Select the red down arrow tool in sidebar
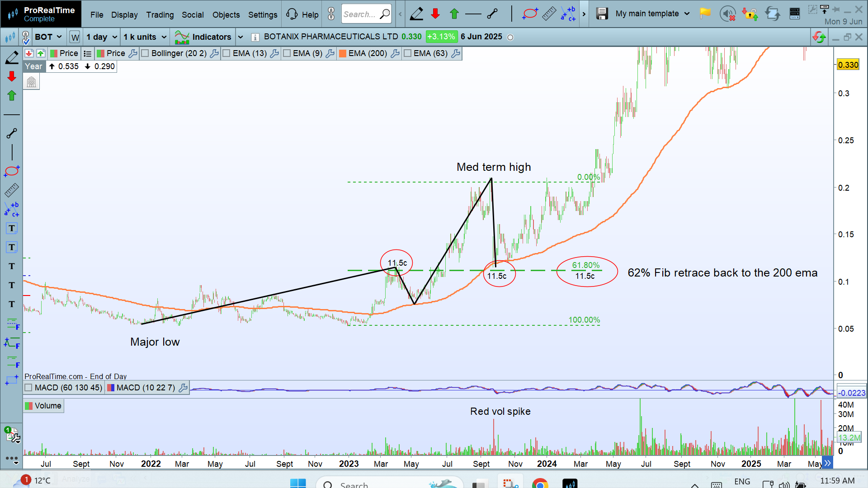This screenshot has width=868, height=488. pyautogui.click(x=12, y=76)
